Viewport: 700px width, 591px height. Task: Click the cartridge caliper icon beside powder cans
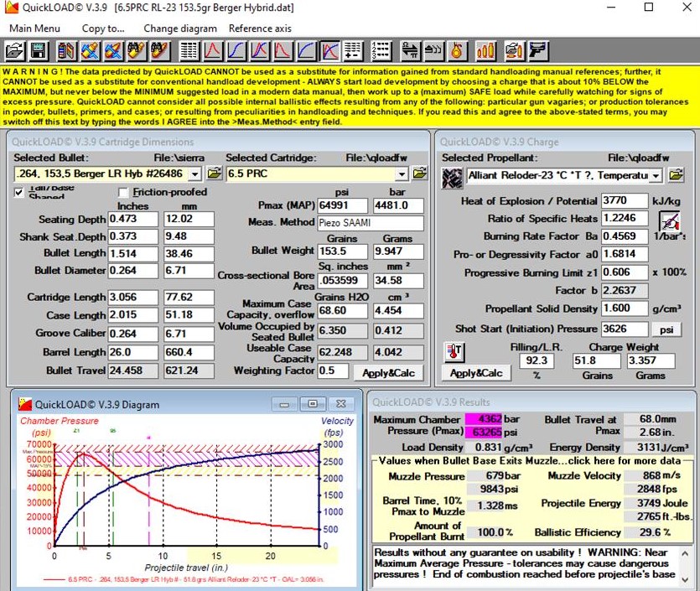pyautogui.click(x=90, y=50)
